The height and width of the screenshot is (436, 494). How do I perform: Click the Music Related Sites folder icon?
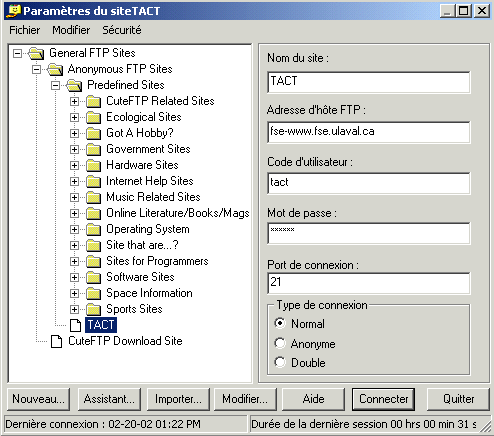pos(93,197)
